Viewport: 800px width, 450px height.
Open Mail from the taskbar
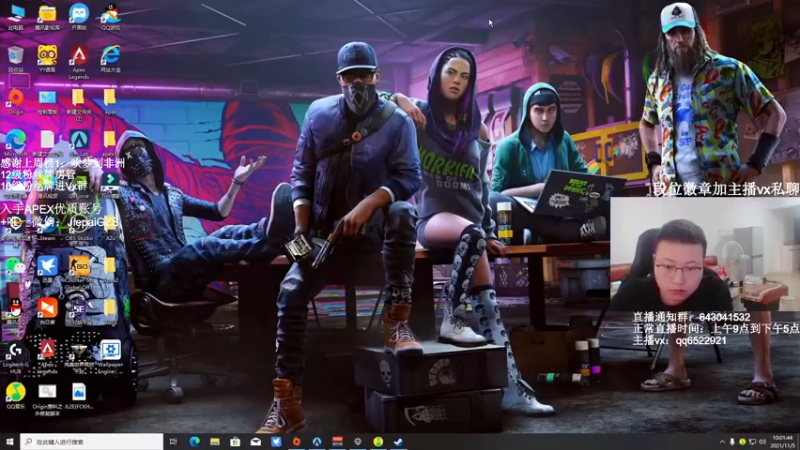256,442
